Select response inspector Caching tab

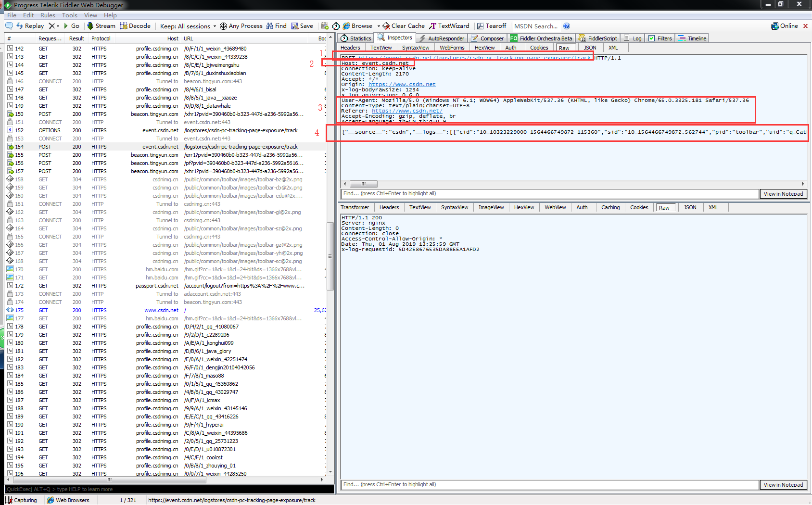tap(610, 207)
